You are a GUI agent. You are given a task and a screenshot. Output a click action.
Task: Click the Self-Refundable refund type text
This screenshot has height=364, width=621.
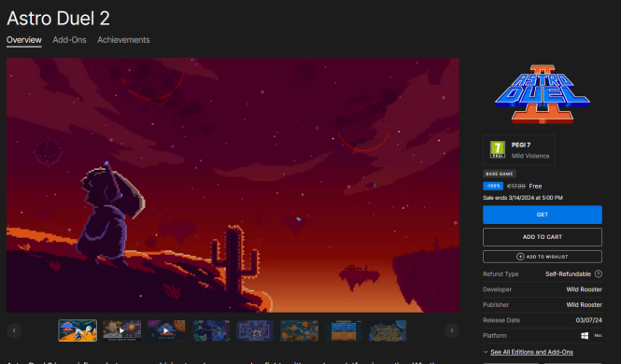(x=568, y=273)
